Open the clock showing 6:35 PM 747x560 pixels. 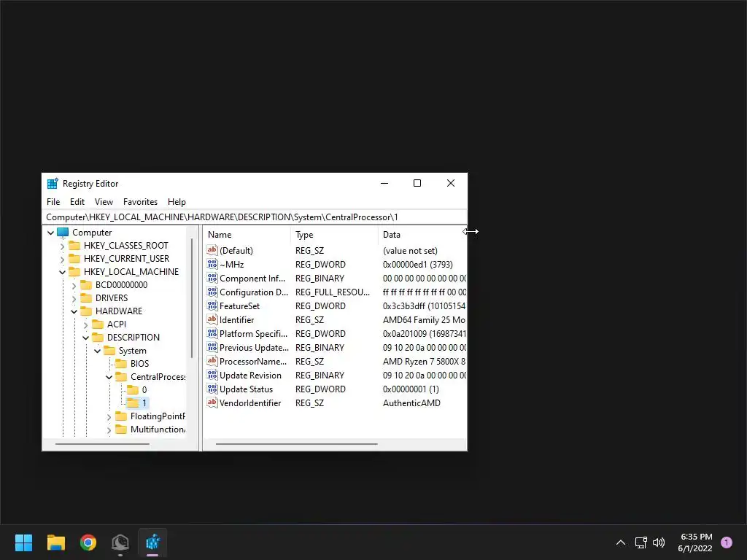pos(695,542)
